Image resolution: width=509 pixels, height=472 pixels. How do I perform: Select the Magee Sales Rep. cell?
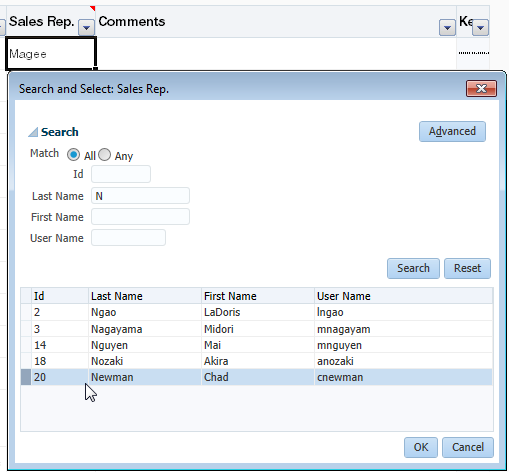pos(51,53)
